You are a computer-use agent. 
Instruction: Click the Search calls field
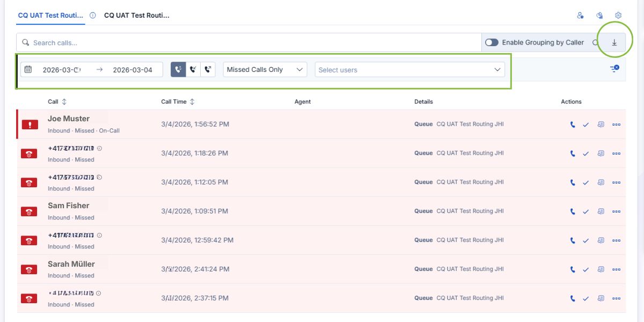[x=249, y=42]
